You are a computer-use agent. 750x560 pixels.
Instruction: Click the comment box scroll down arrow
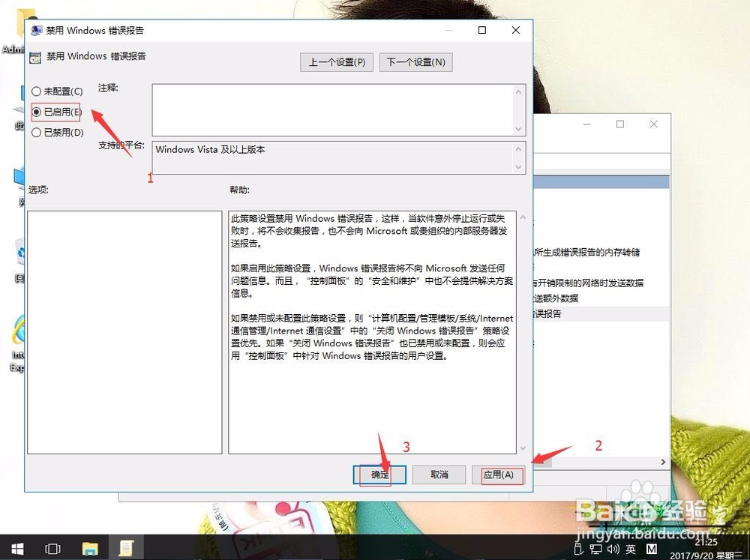[518, 129]
